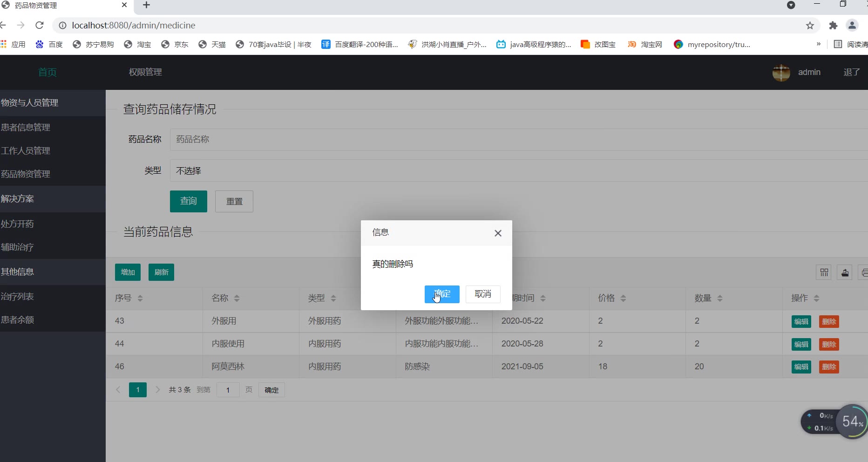Click the 增加 add button
Screen dimensions: 868x462
128,272
